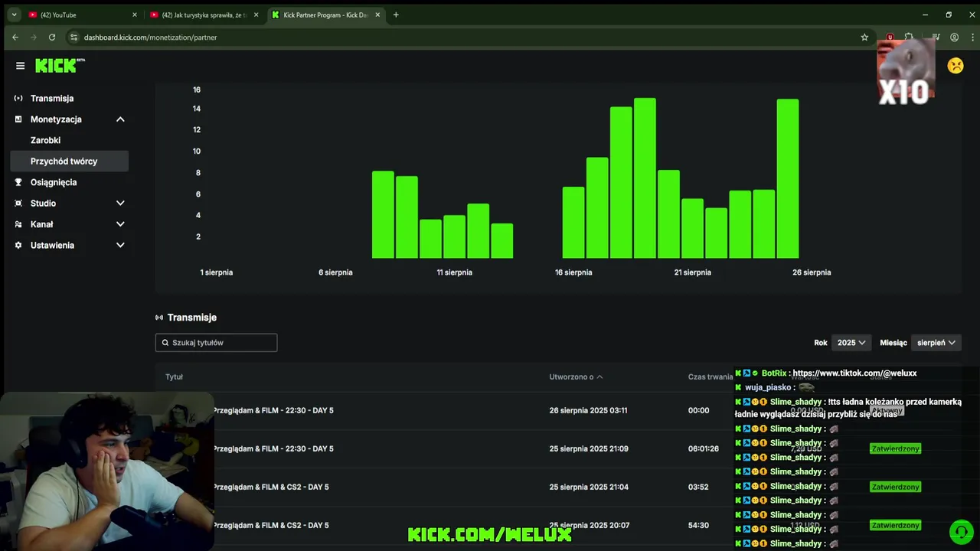Click the Zatwierdzony badge at 21:09 row
Image resolution: width=980 pixels, height=551 pixels.
coord(895,449)
